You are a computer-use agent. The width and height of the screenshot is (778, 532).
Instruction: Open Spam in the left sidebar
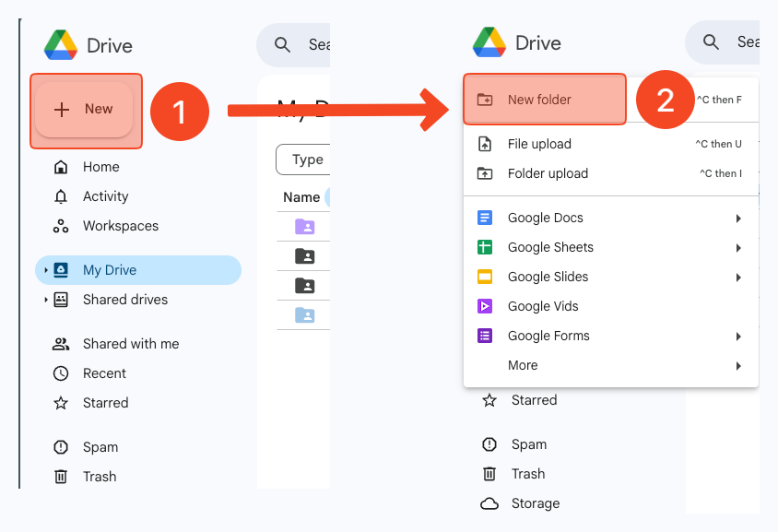tap(86, 447)
